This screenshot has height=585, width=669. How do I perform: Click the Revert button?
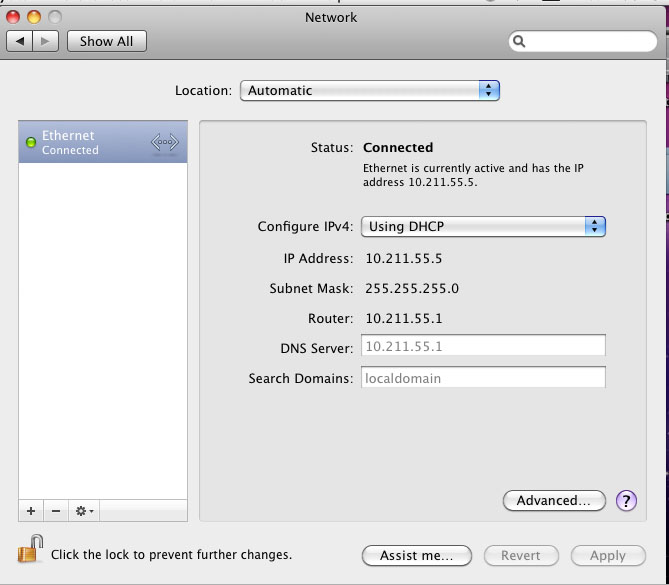coord(521,556)
